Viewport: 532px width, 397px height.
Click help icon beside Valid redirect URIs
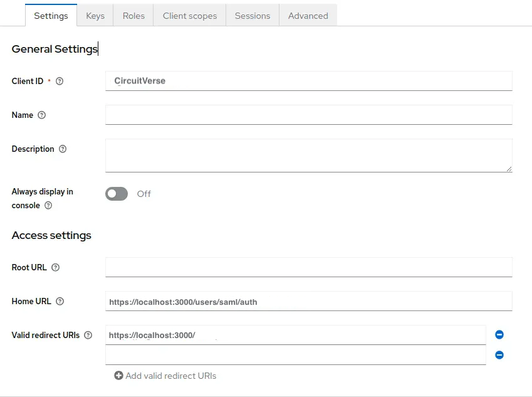[88, 336]
